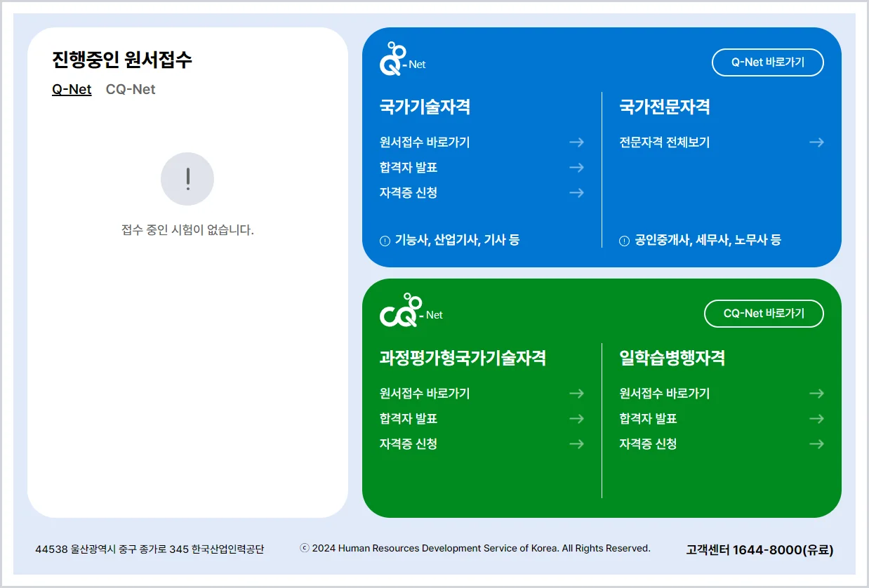
Task: Click the 진행중인 원서접수 title
Action: tap(122, 60)
